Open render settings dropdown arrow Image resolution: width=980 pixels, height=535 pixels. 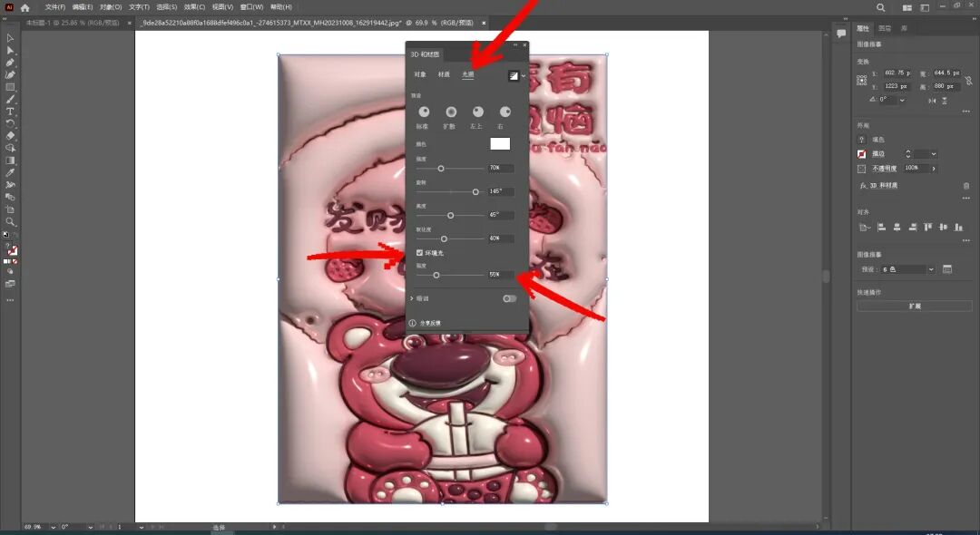(x=524, y=76)
